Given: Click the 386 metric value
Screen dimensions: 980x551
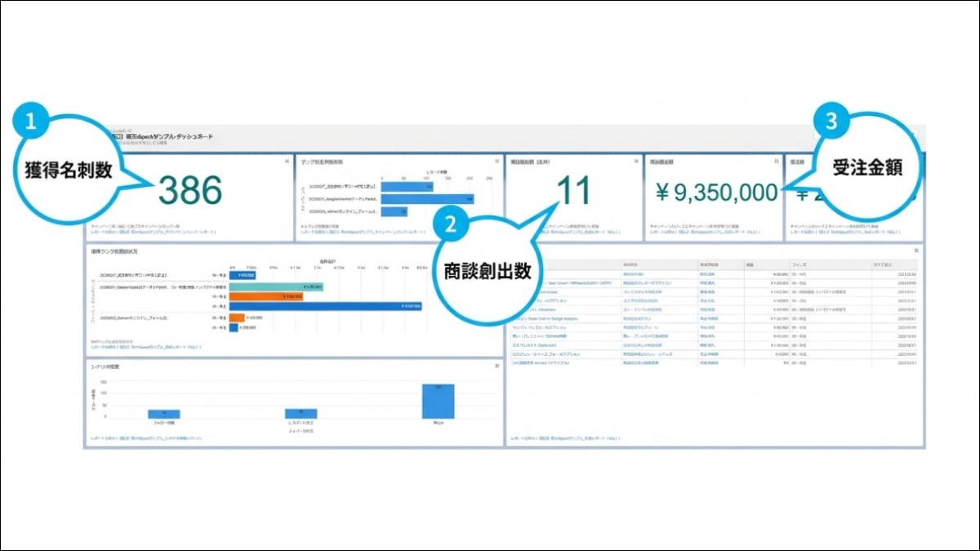Looking at the screenshot, I should tap(189, 191).
